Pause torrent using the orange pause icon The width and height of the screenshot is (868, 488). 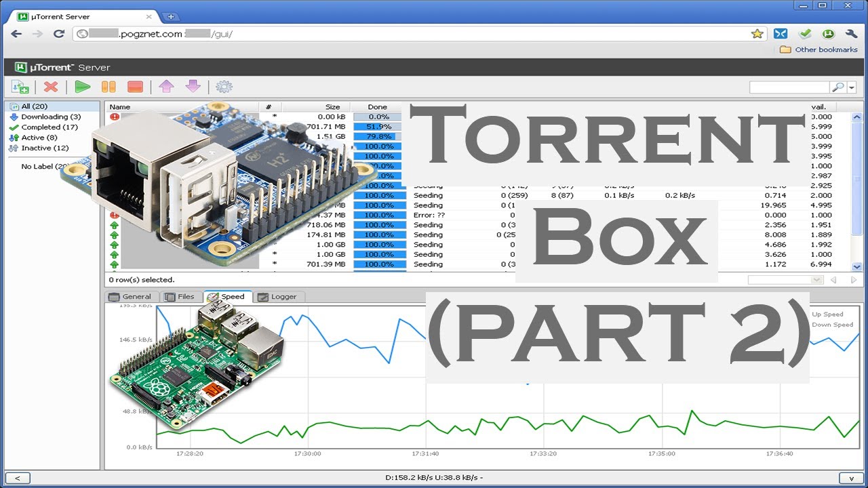click(108, 87)
